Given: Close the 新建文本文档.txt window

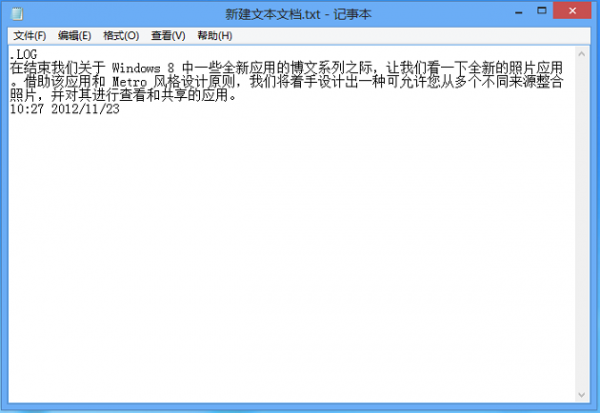Looking at the screenshot, I should coord(572,11).
